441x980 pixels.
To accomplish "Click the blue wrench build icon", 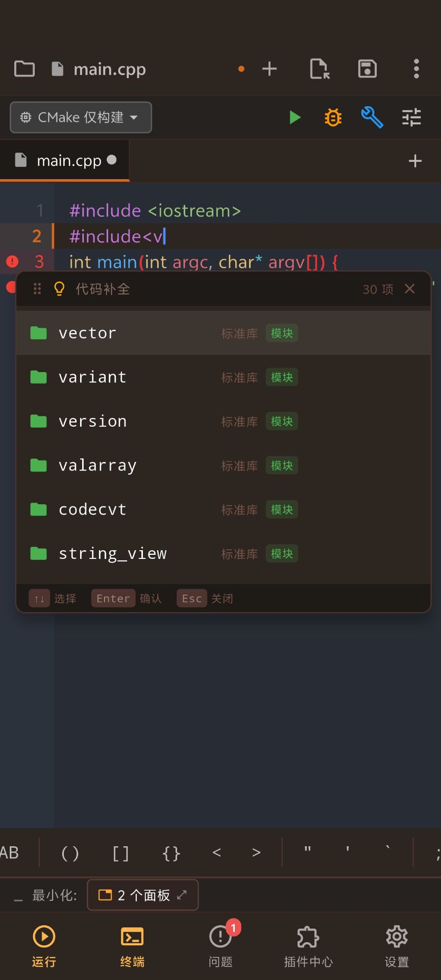I will click(x=372, y=117).
